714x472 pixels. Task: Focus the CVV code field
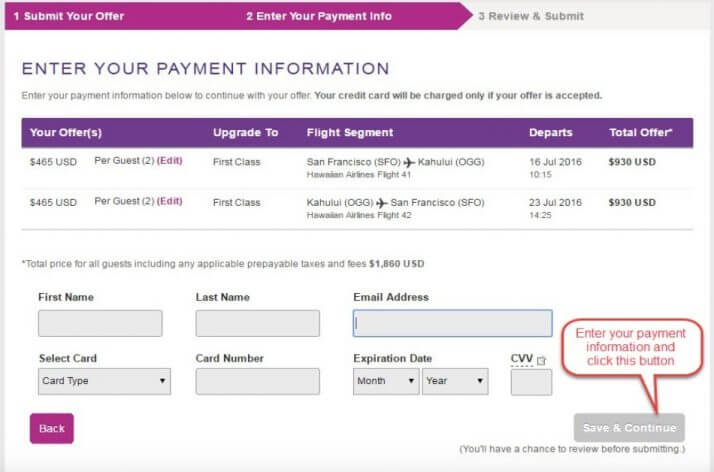pyautogui.click(x=531, y=382)
